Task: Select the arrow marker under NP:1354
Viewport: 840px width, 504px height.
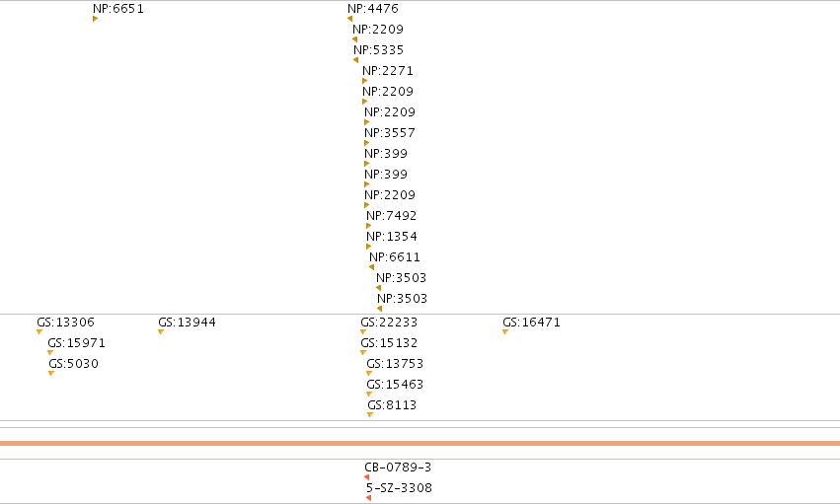Action: pyautogui.click(x=368, y=248)
